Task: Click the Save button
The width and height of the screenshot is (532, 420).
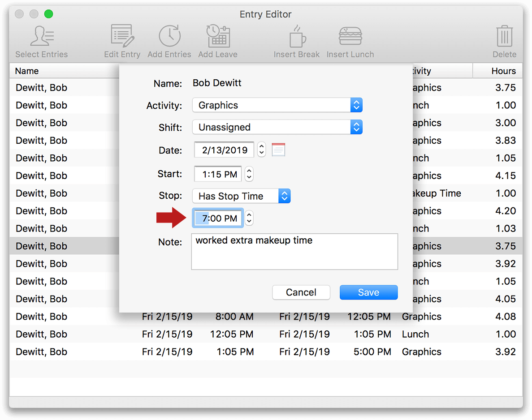Action: pos(368,292)
